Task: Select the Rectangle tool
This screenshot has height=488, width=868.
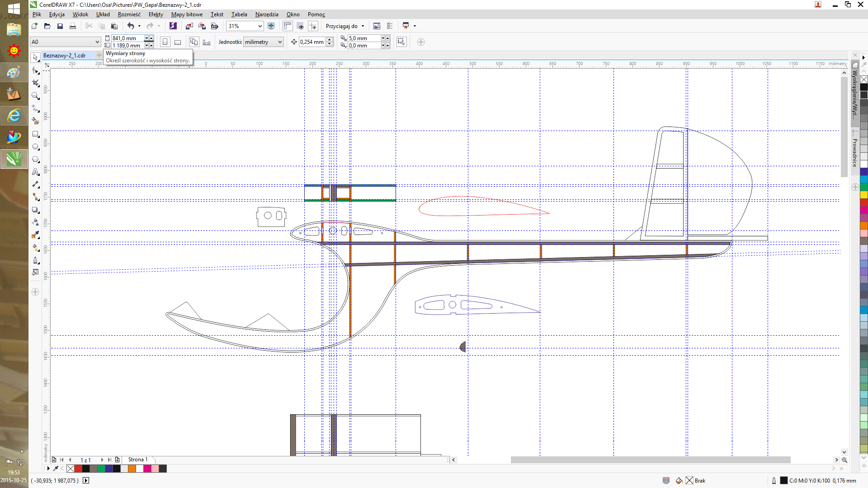Action: click(x=36, y=134)
